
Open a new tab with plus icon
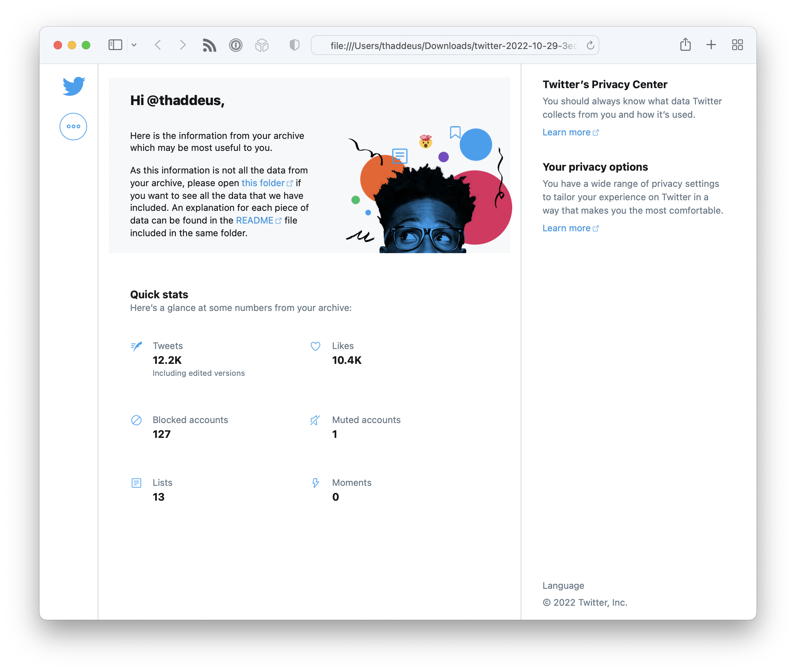711,45
